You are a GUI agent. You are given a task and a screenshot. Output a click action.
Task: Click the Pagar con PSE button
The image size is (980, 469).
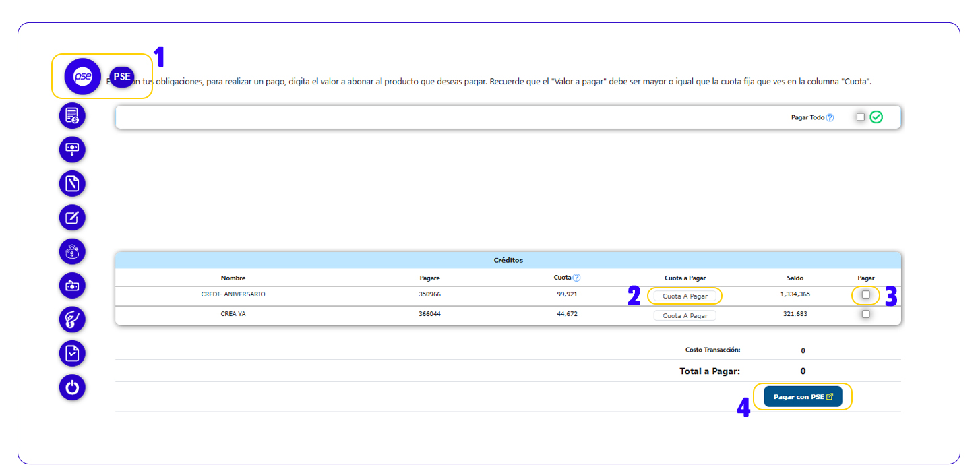803,397
